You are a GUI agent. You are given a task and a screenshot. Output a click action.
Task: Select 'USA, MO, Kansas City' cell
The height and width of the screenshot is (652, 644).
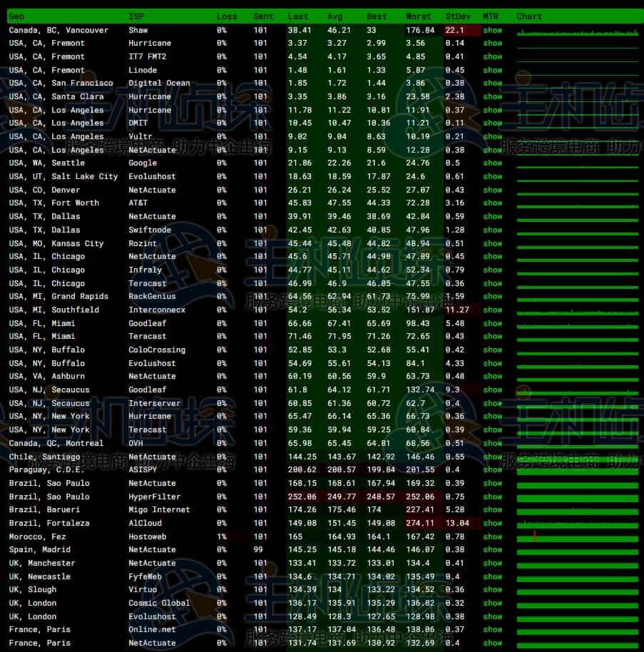pos(56,244)
